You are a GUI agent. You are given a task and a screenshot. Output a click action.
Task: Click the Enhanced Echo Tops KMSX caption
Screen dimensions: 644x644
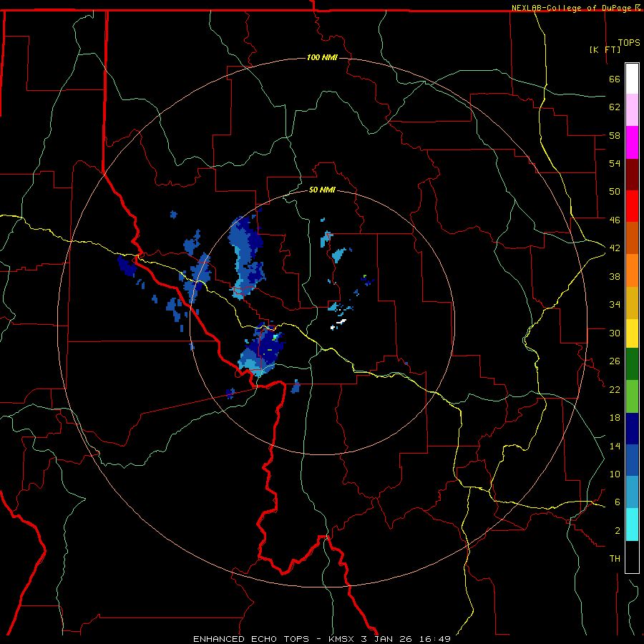[x=322, y=639]
